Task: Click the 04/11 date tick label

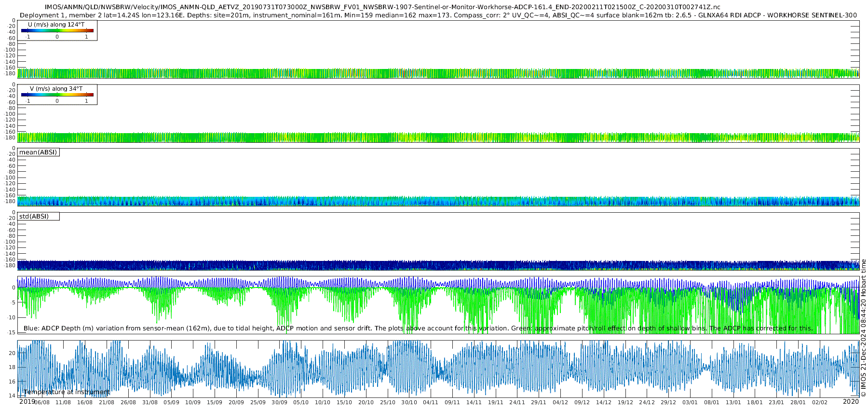Action: click(x=431, y=402)
